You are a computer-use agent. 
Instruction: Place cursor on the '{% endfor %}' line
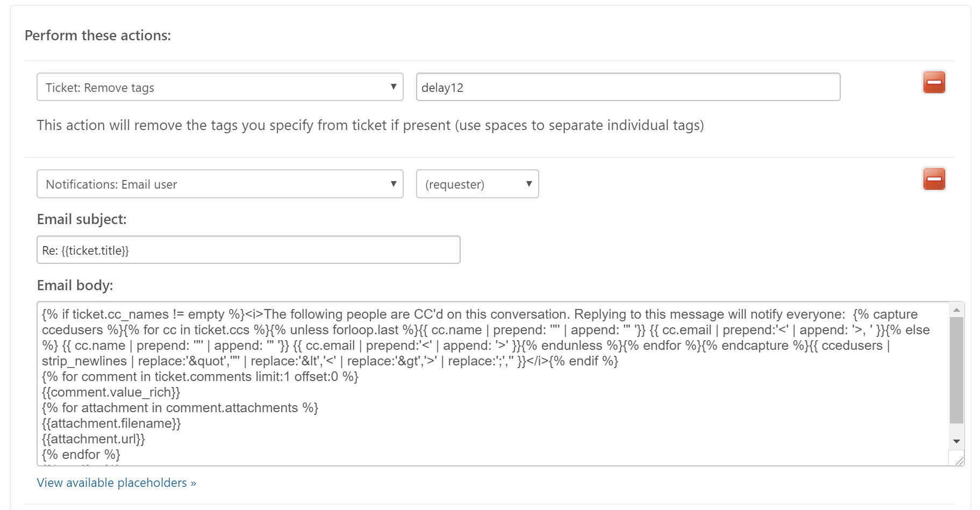pyautogui.click(x=81, y=455)
